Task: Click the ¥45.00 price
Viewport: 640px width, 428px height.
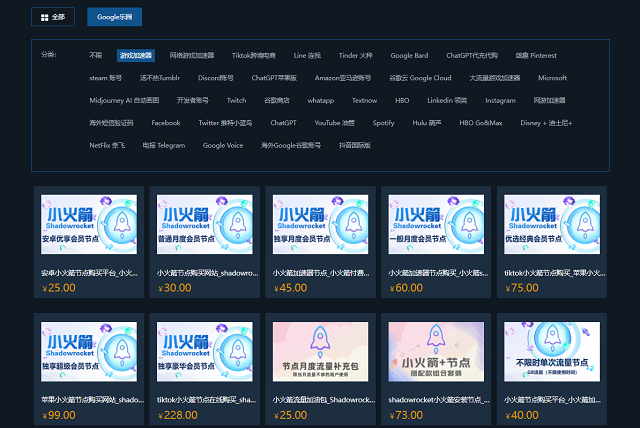Action: coord(290,288)
